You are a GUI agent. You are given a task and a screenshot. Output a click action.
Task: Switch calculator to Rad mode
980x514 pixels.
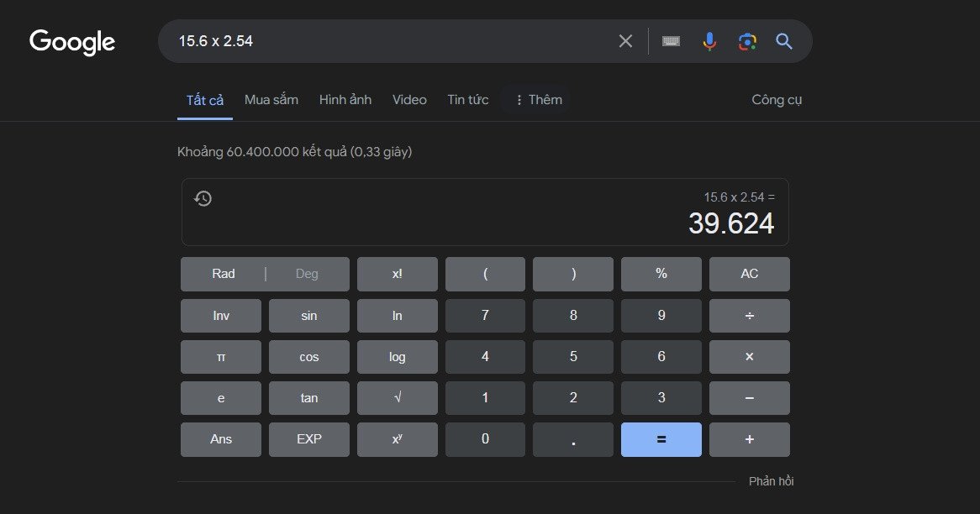click(224, 274)
